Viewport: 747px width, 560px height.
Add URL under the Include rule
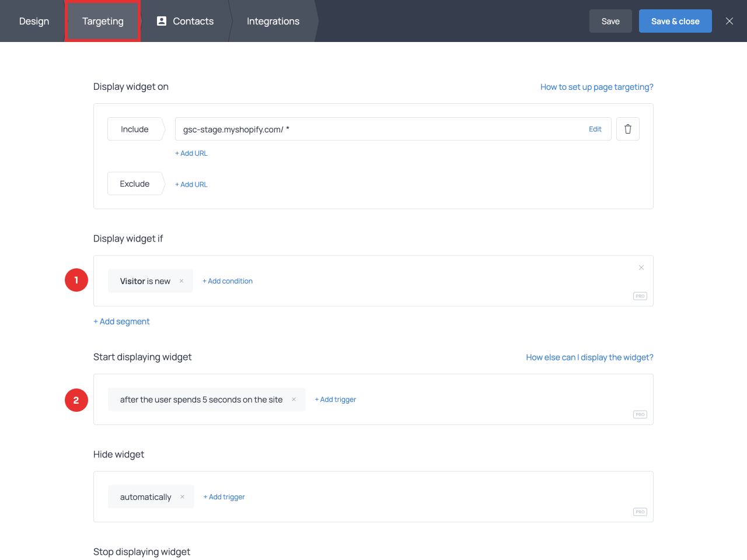(191, 153)
